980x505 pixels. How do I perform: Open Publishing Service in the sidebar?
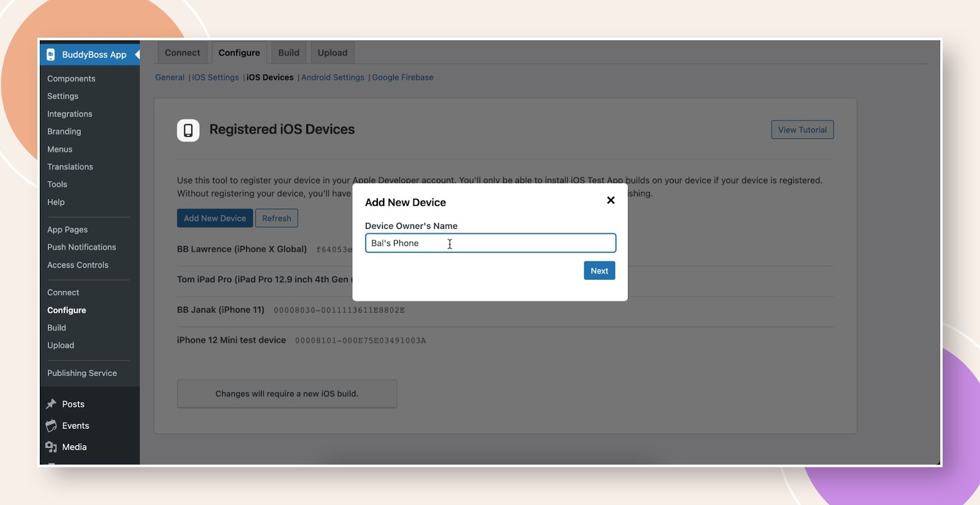pyautogui.click(x=82, y=373)
